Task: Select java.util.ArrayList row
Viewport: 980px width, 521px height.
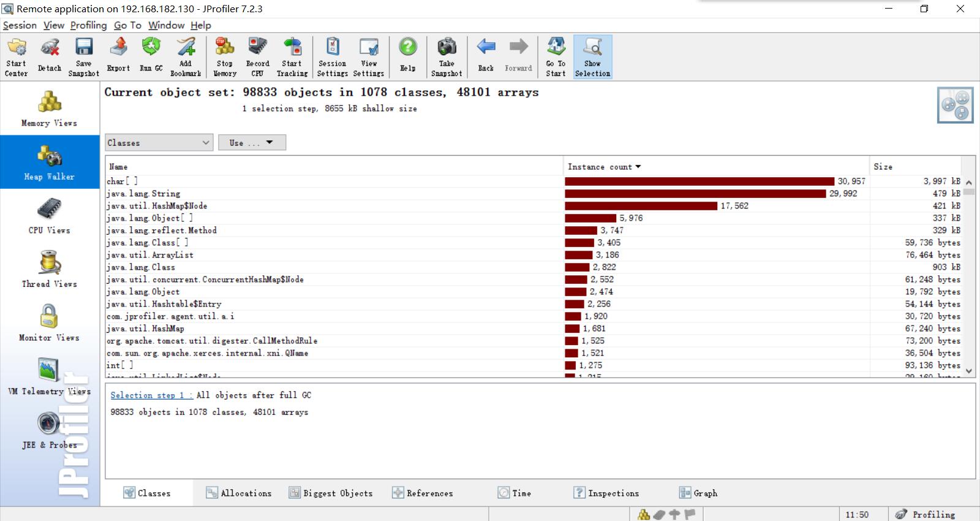Action: click(x=533, y=254)
